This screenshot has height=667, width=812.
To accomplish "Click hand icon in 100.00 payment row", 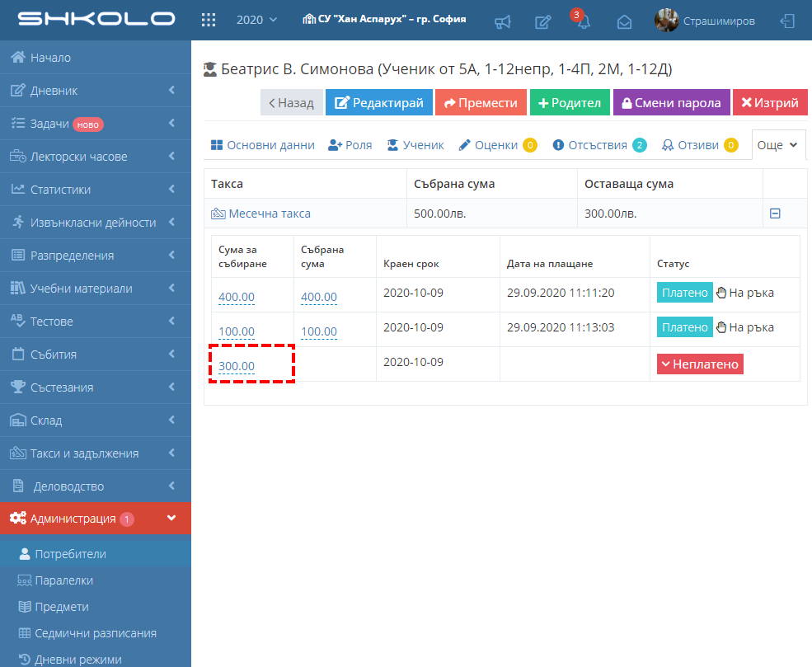I will point(720,327).
